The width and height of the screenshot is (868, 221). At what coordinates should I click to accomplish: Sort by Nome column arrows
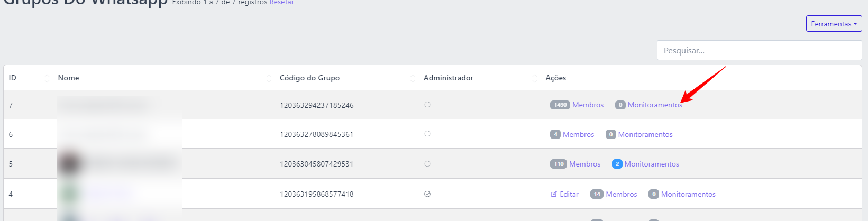pos(269,78)
